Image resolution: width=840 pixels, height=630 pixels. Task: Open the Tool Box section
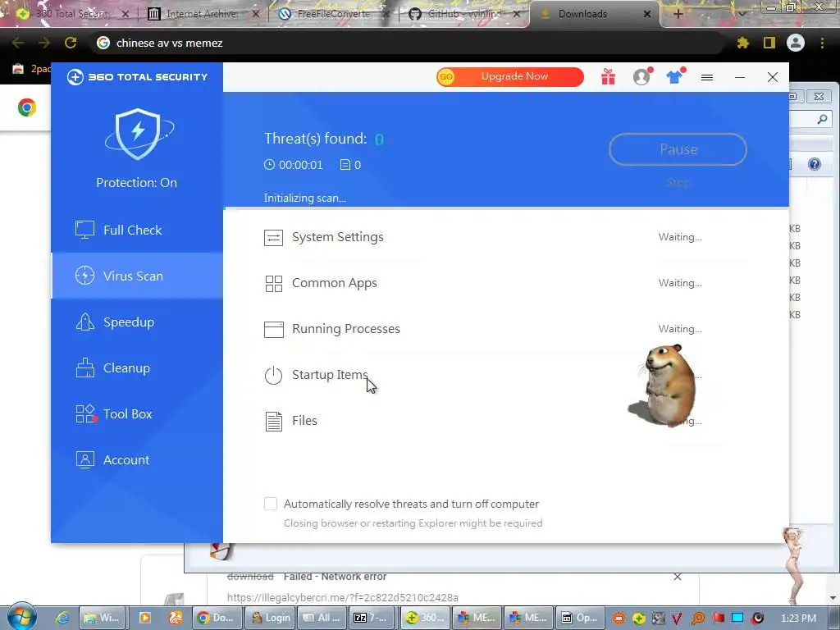(x=137, y=413)
